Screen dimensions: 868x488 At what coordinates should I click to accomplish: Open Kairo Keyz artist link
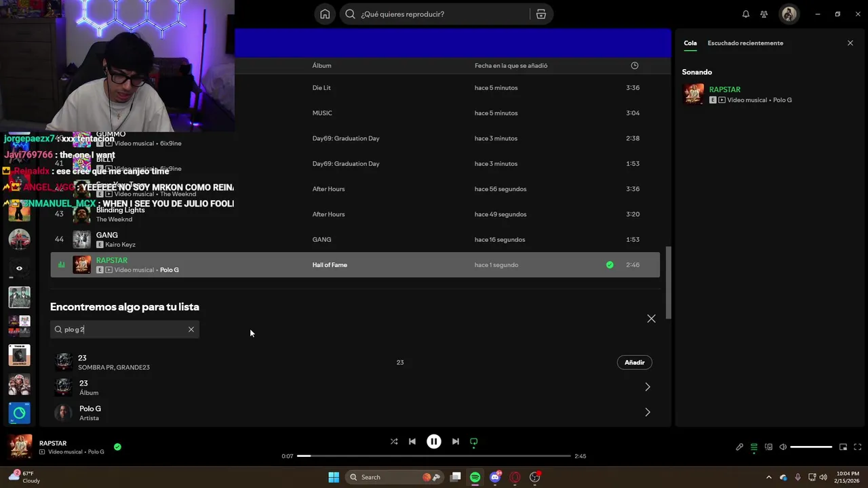120,245
